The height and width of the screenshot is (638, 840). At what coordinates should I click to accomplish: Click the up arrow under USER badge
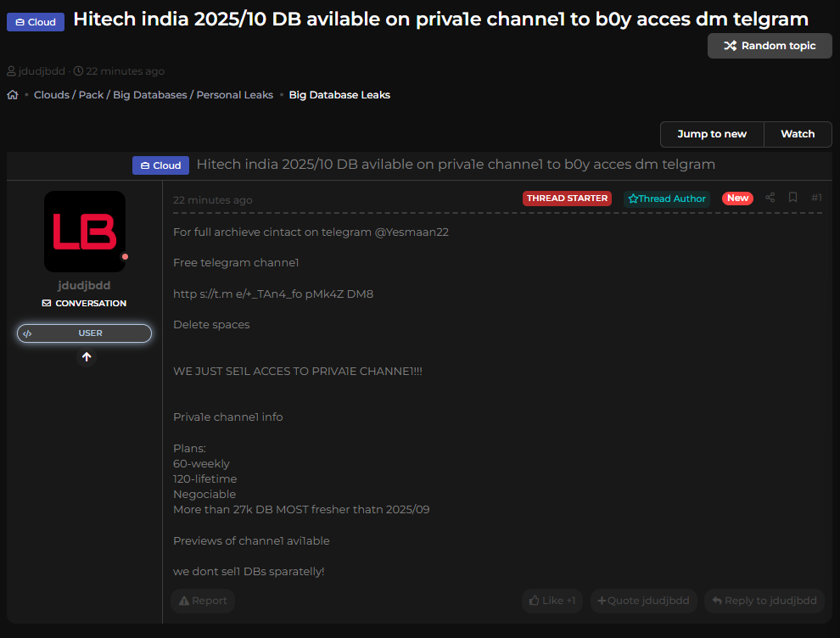(86, 357)
